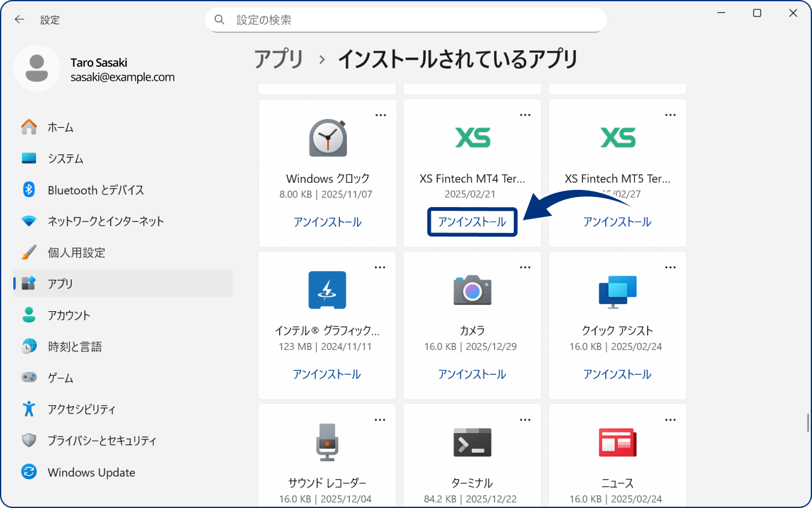Open Windows Update in the sidebar
This screenshot has width=812, height=508.
tap(91, 472)
